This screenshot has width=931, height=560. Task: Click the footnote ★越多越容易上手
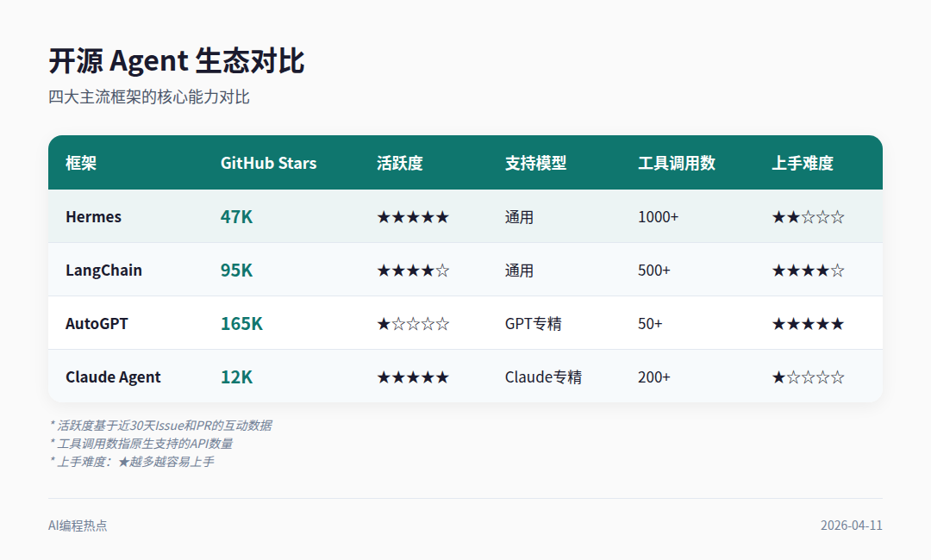[131, 462]
